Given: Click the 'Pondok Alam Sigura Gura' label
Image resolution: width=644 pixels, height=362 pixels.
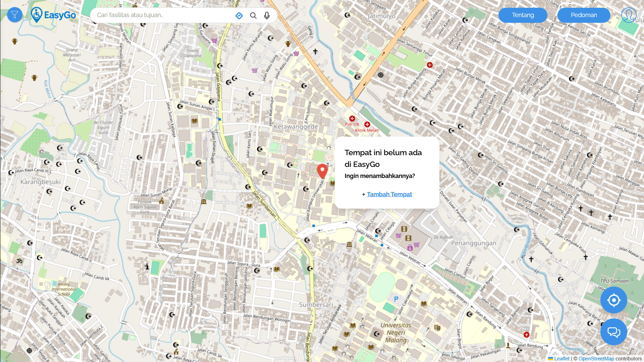Looking at the screenshot, I should [x=145, y=207].
